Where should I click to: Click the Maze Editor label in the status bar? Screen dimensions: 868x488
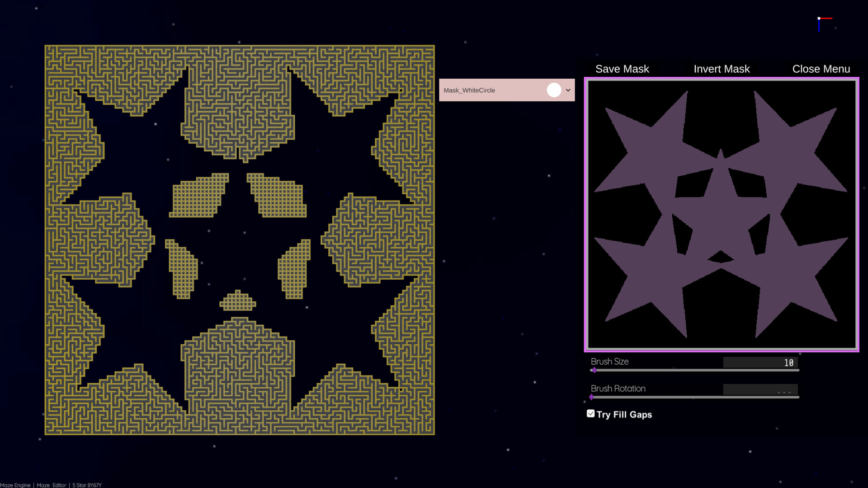52,485
